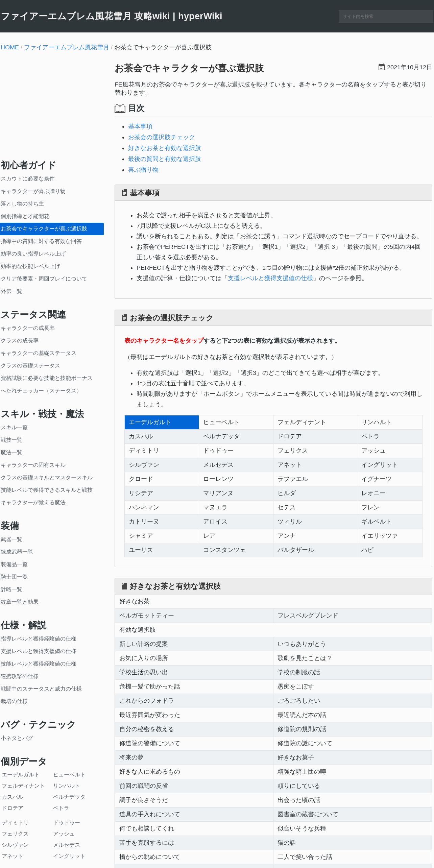Select カトリーヌ in the character table
Image resolution: width=434 pixels, height=868 pixels.
162,522
